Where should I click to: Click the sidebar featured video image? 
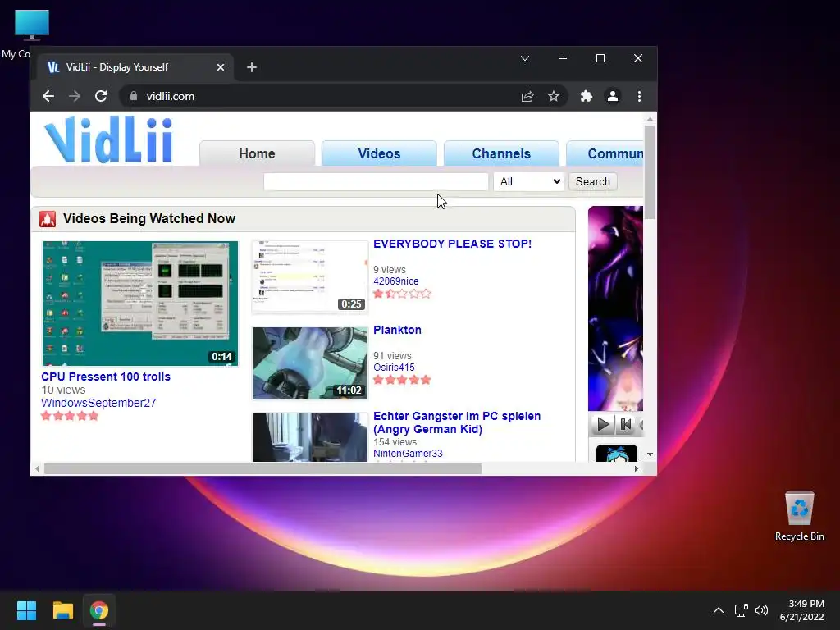click(x=615, y=308)
